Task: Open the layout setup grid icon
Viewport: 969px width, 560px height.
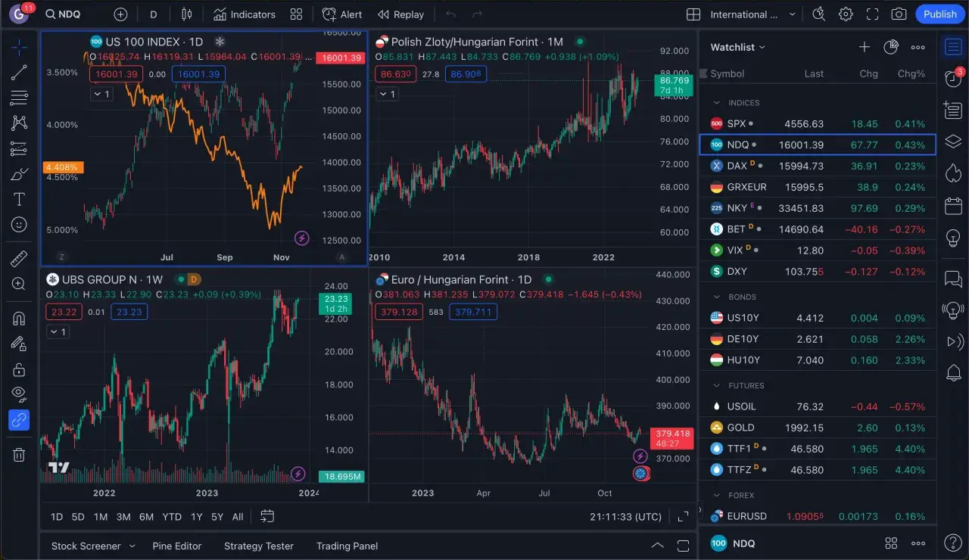Action: [693, 14]
